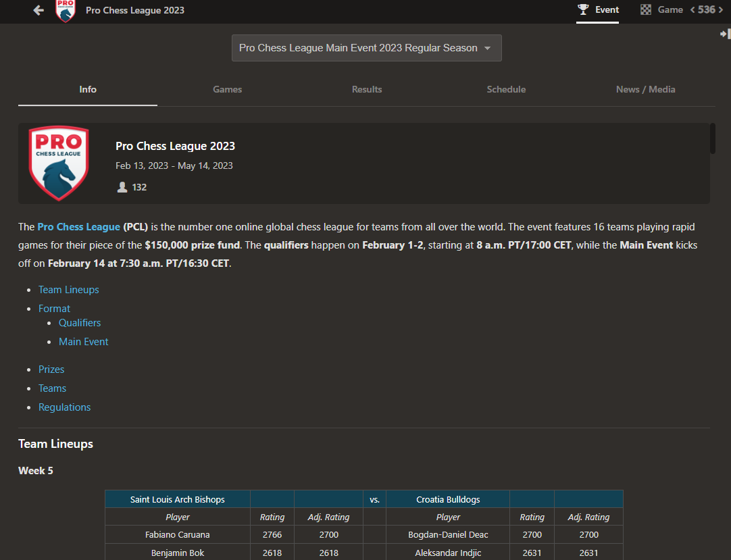This screenshot has width=731, height=560.
Task: Click the participants person icon
Action: click(122, 187)
